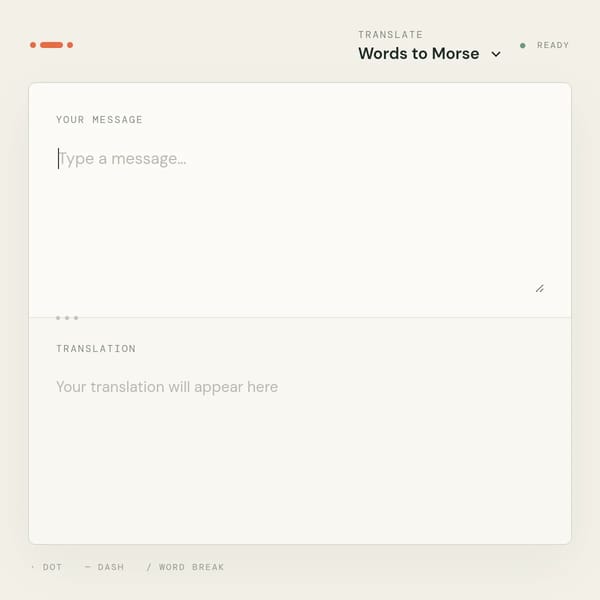Click the green READY status dot
This screenshot has width=600, height=600.
point(523,46)
